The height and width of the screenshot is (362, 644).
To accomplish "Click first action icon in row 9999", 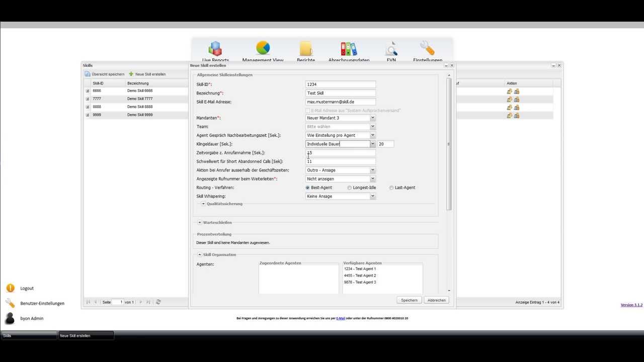I will pos(510,115).
